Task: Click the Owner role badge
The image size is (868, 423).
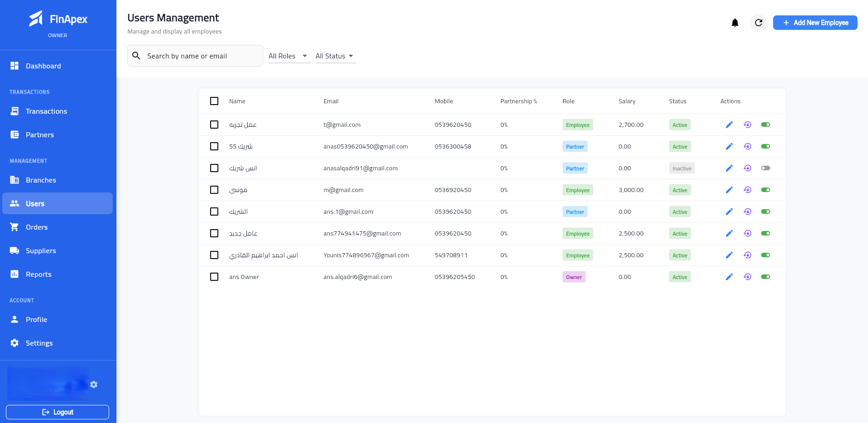Action: (574, 277)
